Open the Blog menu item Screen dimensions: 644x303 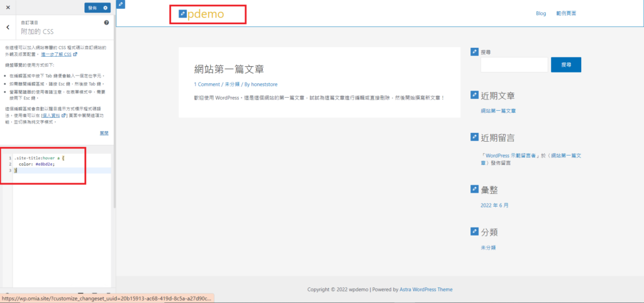tap(541, 13)
